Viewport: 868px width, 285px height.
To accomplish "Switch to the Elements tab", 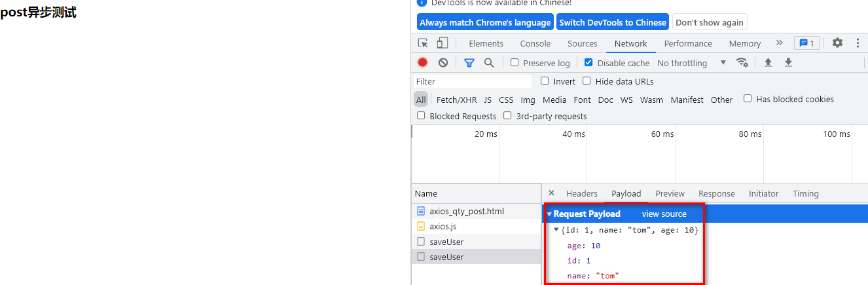I will 486,43.
